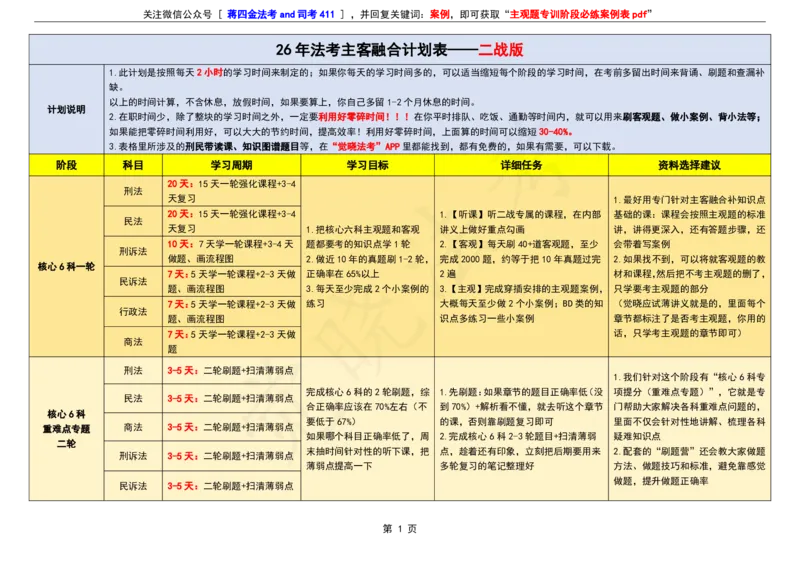Click the red 30-40% figure
The height and width of the screenshot is (566, 800).
(x=555, y=132)
